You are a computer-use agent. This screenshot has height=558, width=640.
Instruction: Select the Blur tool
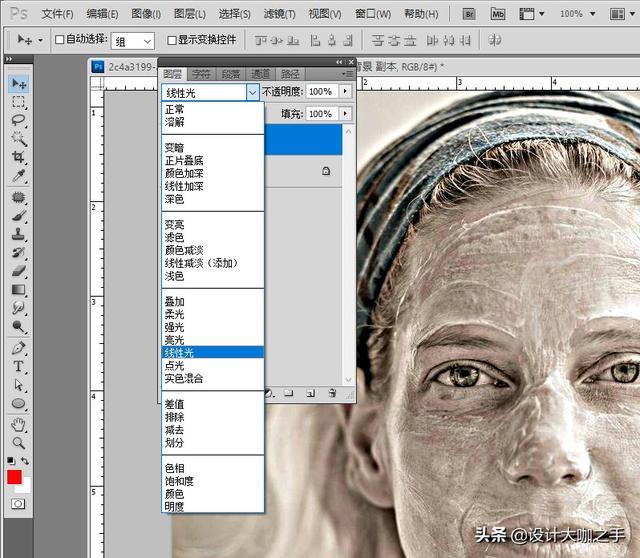click(19, 308)
